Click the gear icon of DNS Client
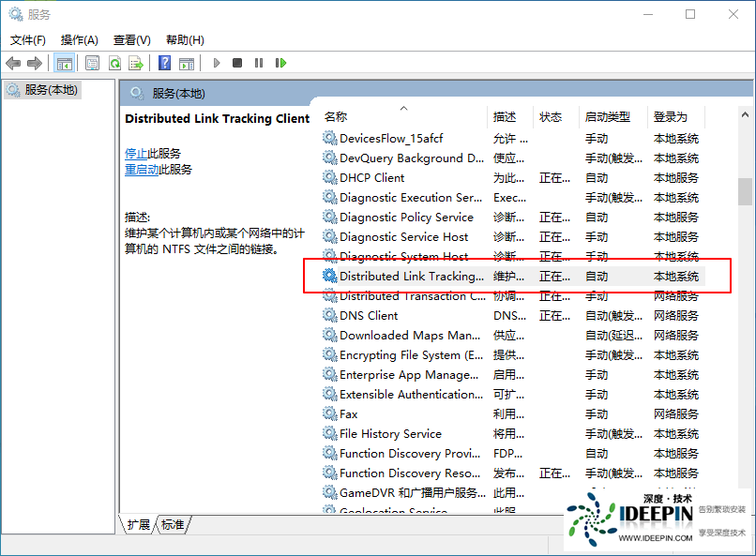Viewport: 756px width, 556px height. (x=330, y=316)
